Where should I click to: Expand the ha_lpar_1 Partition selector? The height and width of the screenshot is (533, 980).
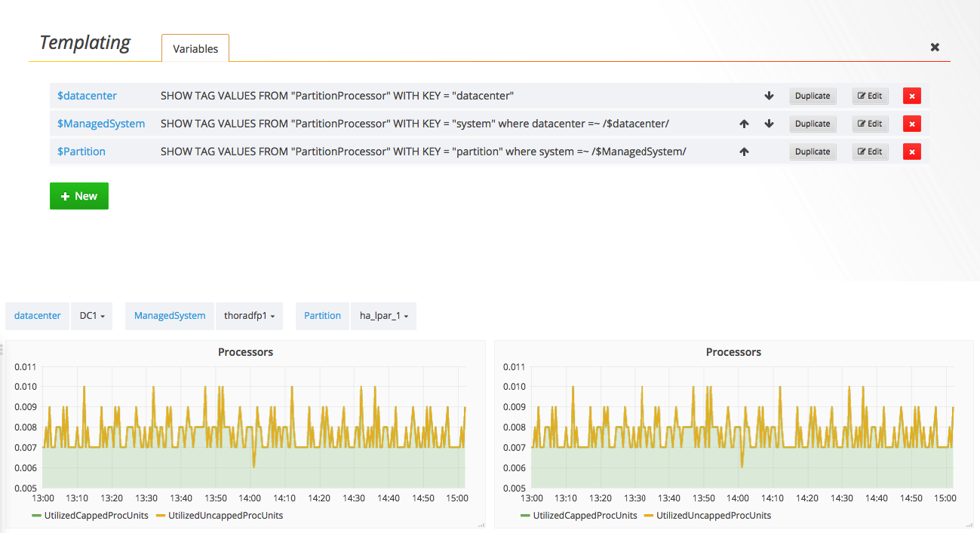(x=383, y=316)
